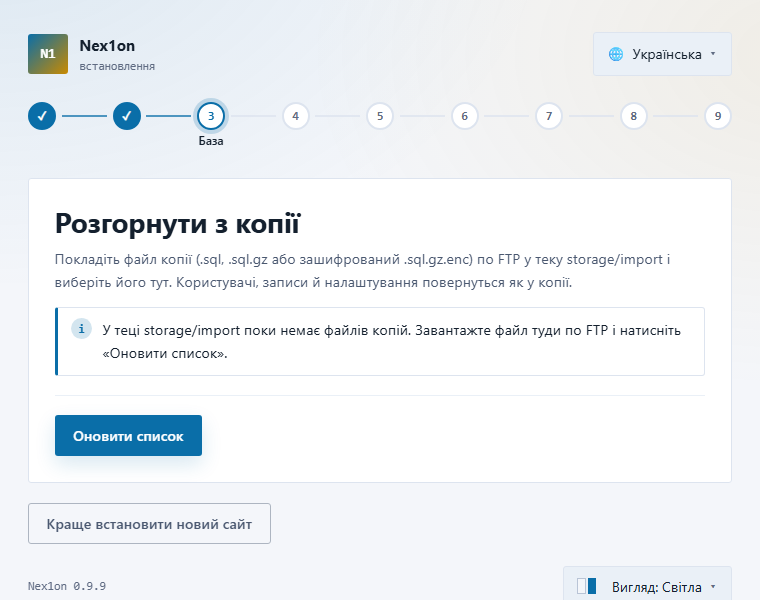760x600 pixels.
Task: Click the second completed step checkmark
Action: 127,116
